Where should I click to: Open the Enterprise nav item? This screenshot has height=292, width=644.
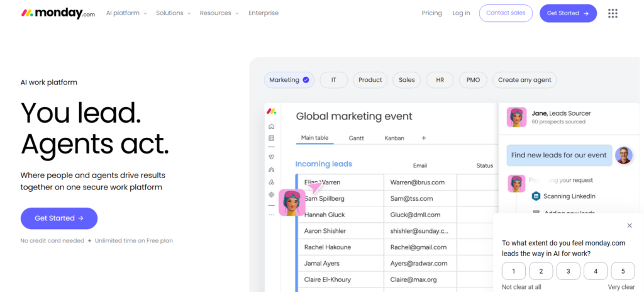(x=264, y=13)
